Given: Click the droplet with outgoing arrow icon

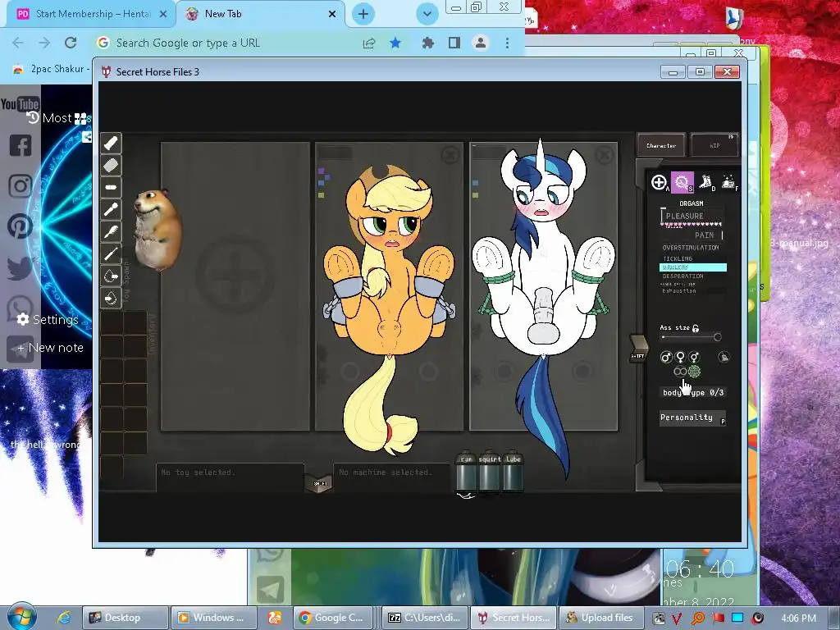Looking at the screenshot, I should coord(111,276).
